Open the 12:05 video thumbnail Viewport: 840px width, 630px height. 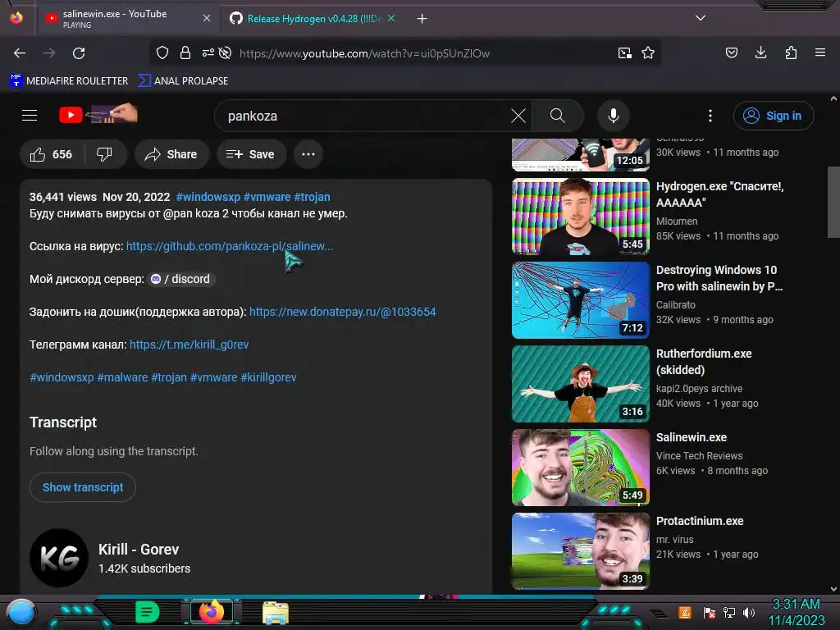click(x=580, y=154)
